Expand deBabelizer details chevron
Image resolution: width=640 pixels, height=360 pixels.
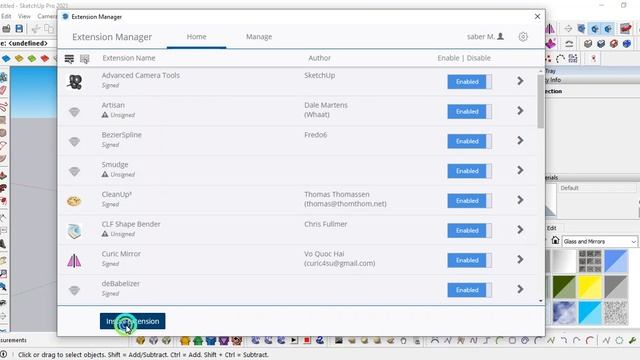coord(520,289)
